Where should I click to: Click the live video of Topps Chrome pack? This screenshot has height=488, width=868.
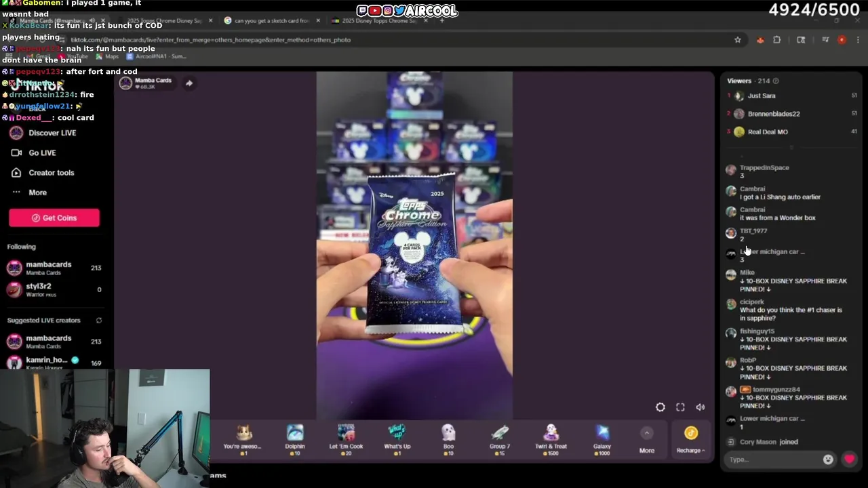pyautogui.click(x=414, y=245)
